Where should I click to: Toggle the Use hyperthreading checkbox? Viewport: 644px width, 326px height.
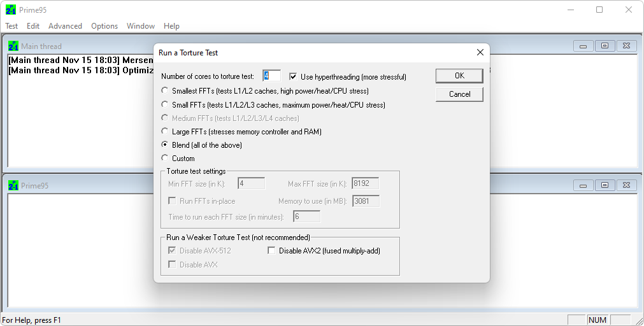tap(294, 76)
